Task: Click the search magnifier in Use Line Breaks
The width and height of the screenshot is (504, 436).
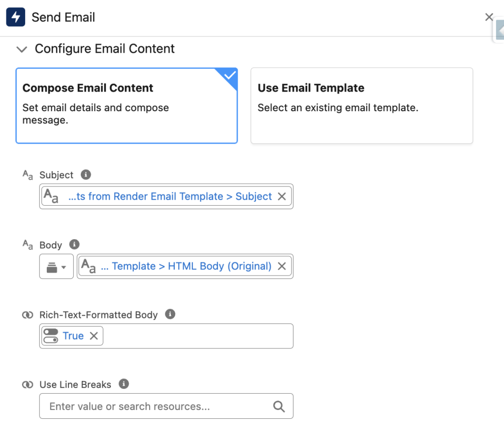Action: (279, 406)
